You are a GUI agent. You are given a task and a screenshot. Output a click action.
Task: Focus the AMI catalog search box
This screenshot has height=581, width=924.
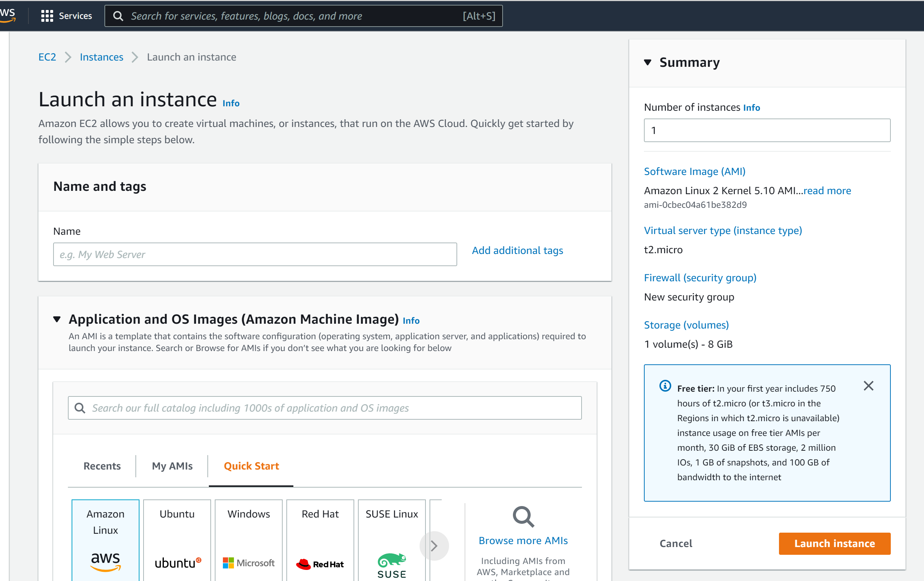click(x=325, y=408)
